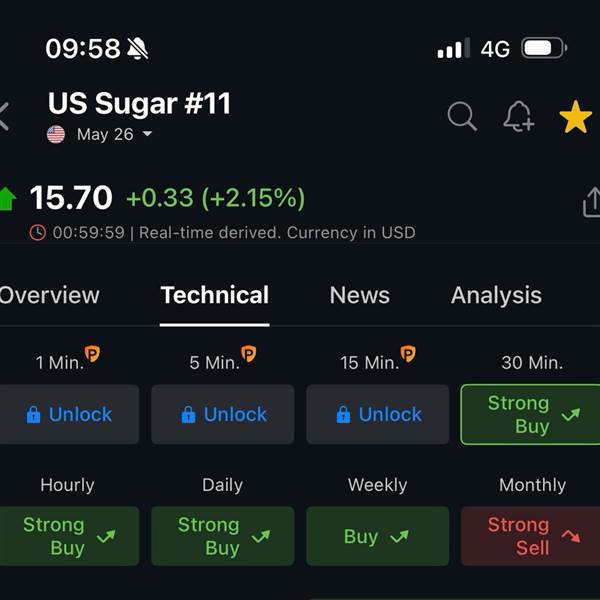Tap the share icon beside price

590,203
